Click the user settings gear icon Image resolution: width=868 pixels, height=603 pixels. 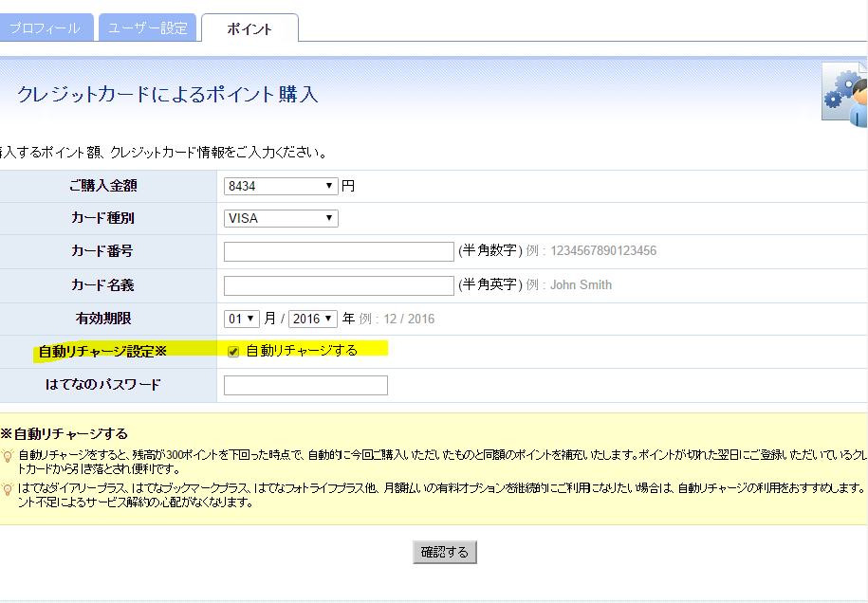tap(844, 95)
